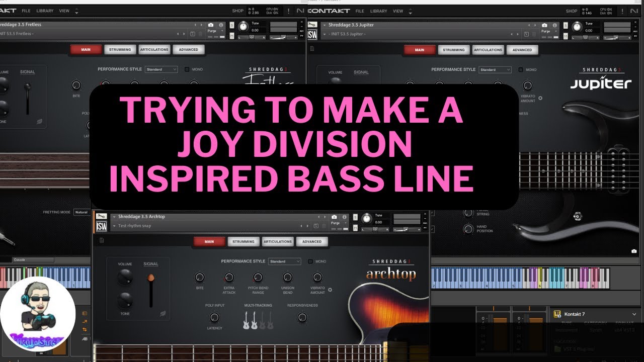The width and height of the screenshot is (644, 362).
Task: Click wrench edit icon in Jupiter header
Action: coord(312,24)
